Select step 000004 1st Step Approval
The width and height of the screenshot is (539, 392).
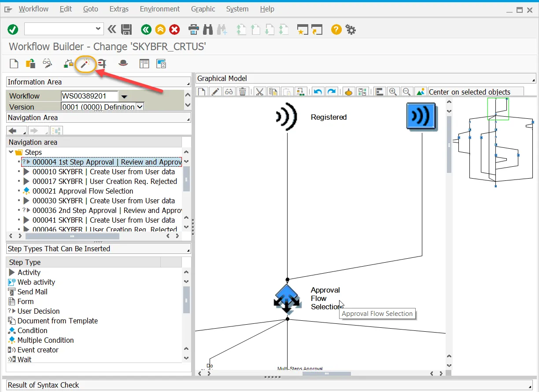(101, 162)
